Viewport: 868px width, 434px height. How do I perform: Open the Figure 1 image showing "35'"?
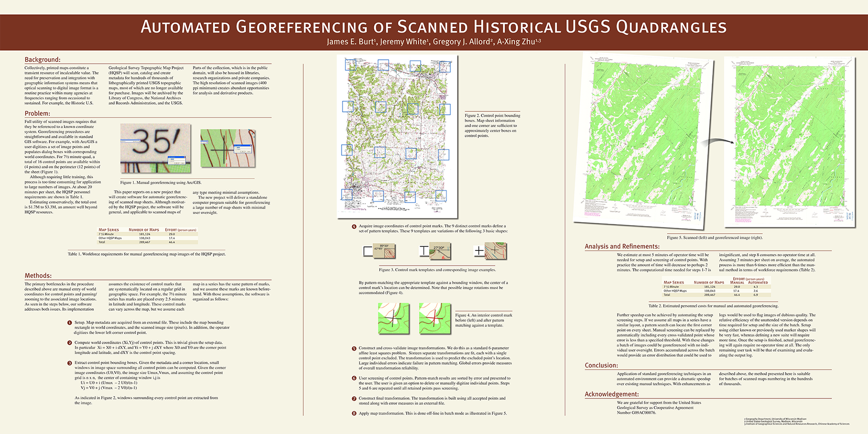[156, 148]
